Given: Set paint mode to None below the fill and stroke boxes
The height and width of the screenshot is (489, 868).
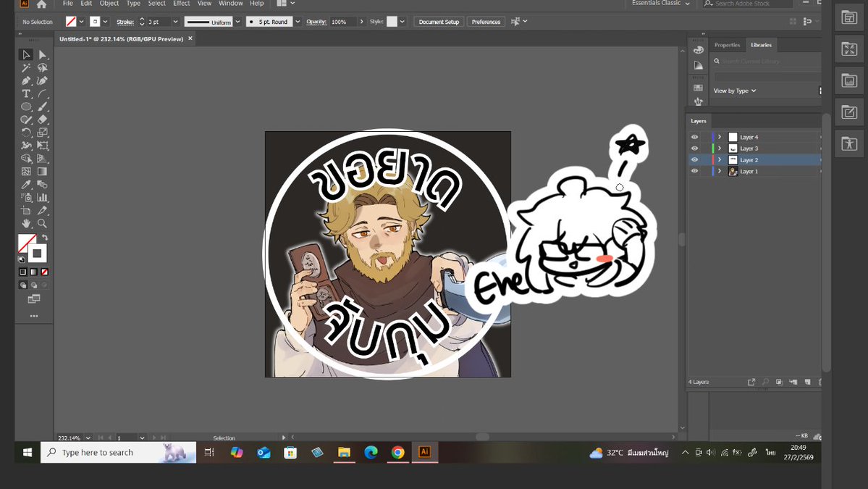Looking at the screenshot, I should click(45, 272).
